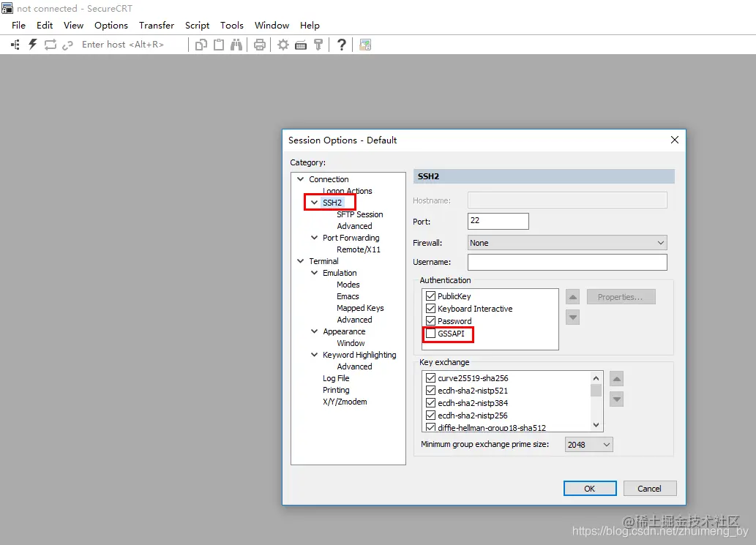Open the View menu
The image size is (756, 545).
73,25
